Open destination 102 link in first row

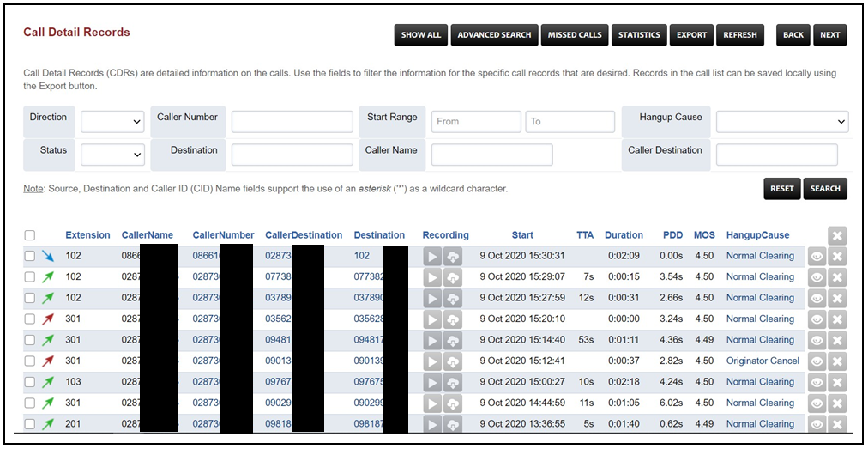[x=361, y=256]
